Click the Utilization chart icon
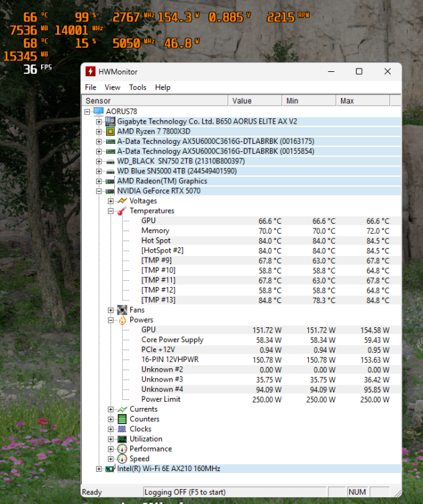The width and height of the screenshot is (423, 504). coord(122,439)
